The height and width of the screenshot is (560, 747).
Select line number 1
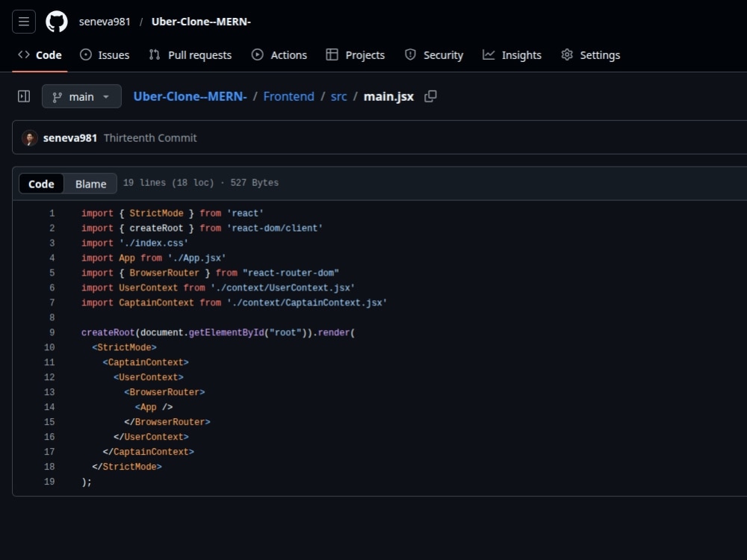tap(52, 214)
